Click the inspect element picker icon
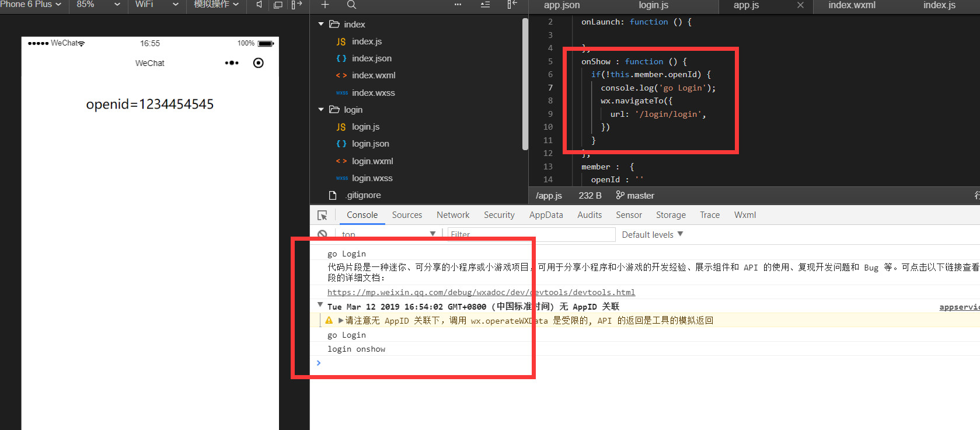The image size is (980, 430). point(322,216)
